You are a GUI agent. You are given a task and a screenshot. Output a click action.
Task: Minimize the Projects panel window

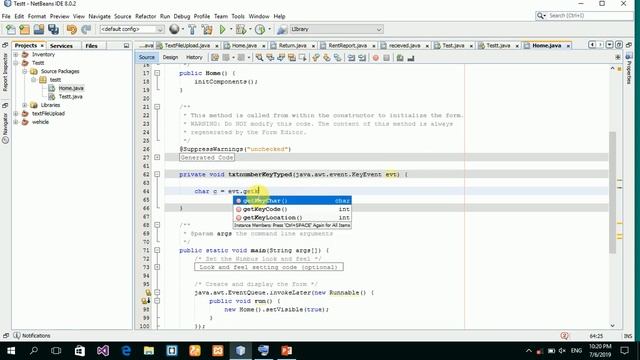(x=126, y=46)
